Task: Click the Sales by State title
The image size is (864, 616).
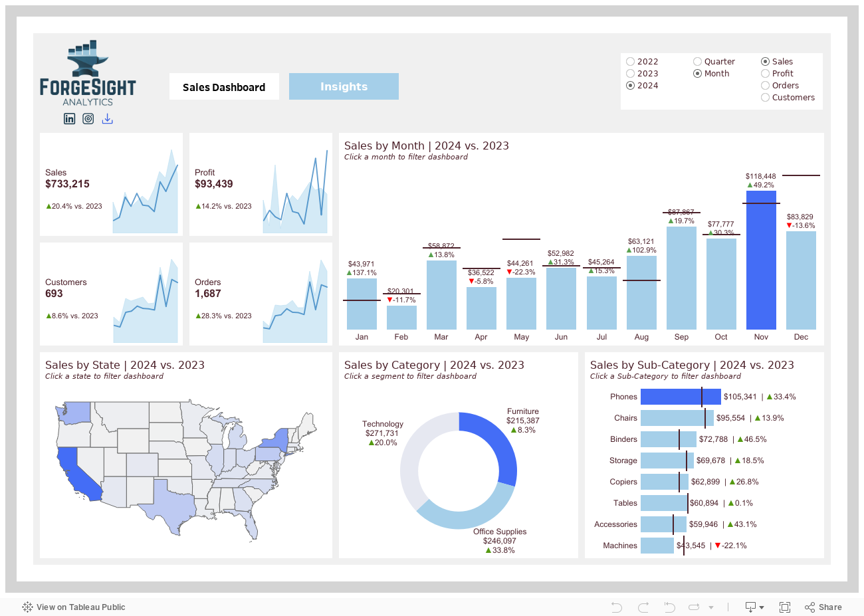Action: [125, 365]
